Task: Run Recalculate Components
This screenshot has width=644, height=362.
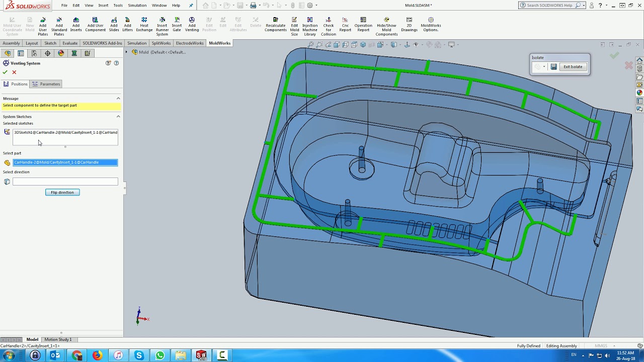Action: point(276,25)
